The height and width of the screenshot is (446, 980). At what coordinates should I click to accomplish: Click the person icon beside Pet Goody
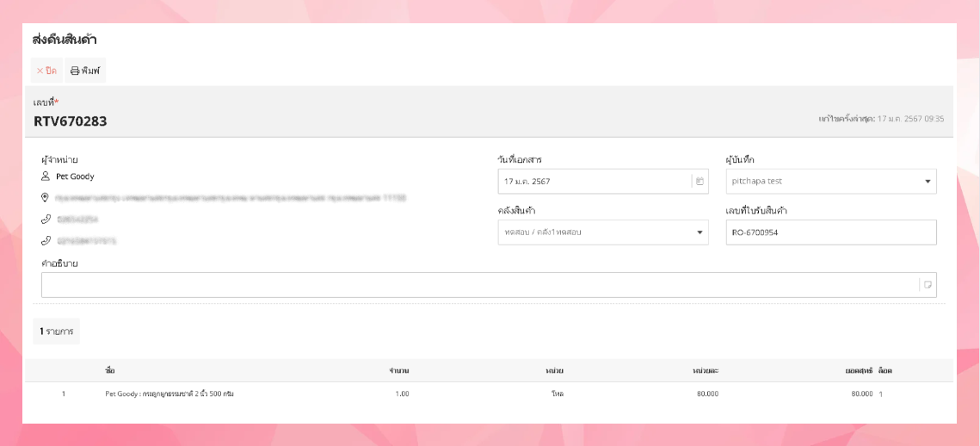pos(46,177)
